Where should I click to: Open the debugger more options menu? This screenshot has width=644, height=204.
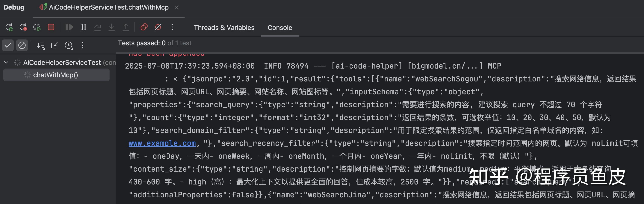[172, 27]
